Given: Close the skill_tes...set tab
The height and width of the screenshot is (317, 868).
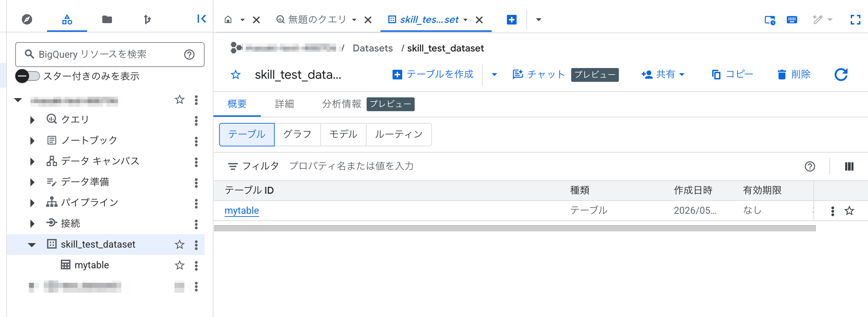Looking at the screenshot, I should coord(479,20).
